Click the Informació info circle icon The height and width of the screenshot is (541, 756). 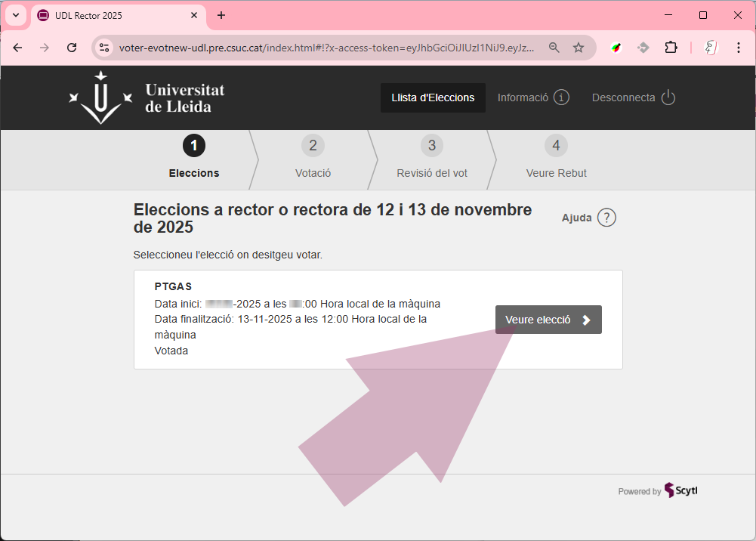[x=561, y=97]
